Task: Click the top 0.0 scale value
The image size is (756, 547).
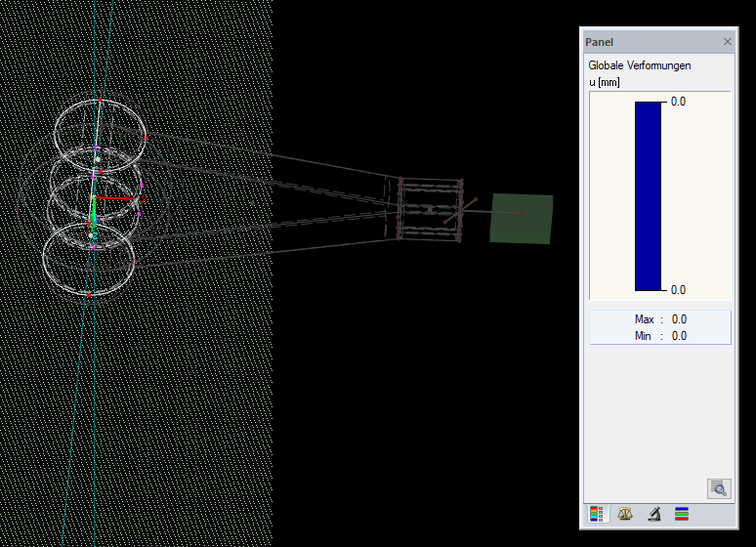Action: [x=679, y=102]
